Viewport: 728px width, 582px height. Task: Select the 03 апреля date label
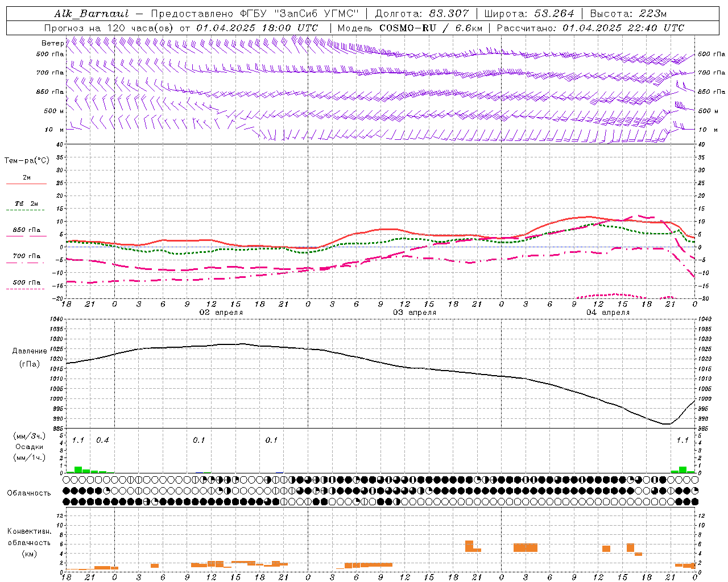(415, 313)
